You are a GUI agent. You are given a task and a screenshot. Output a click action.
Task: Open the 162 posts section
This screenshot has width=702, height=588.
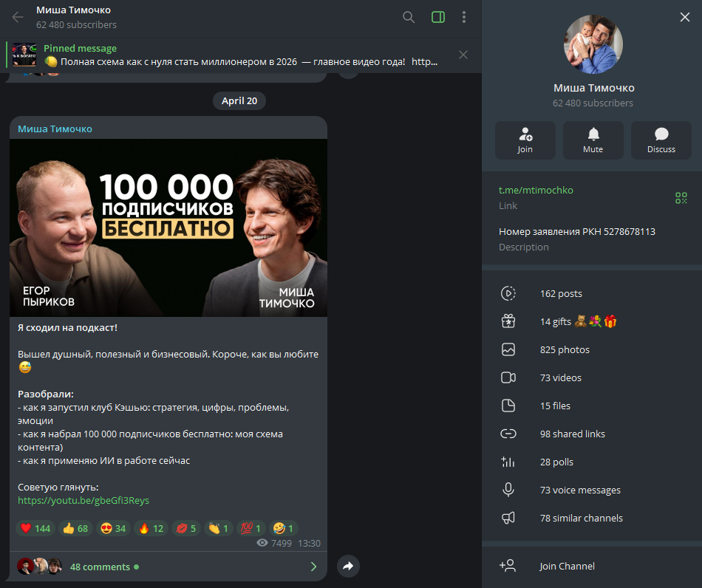click(560, 293)
